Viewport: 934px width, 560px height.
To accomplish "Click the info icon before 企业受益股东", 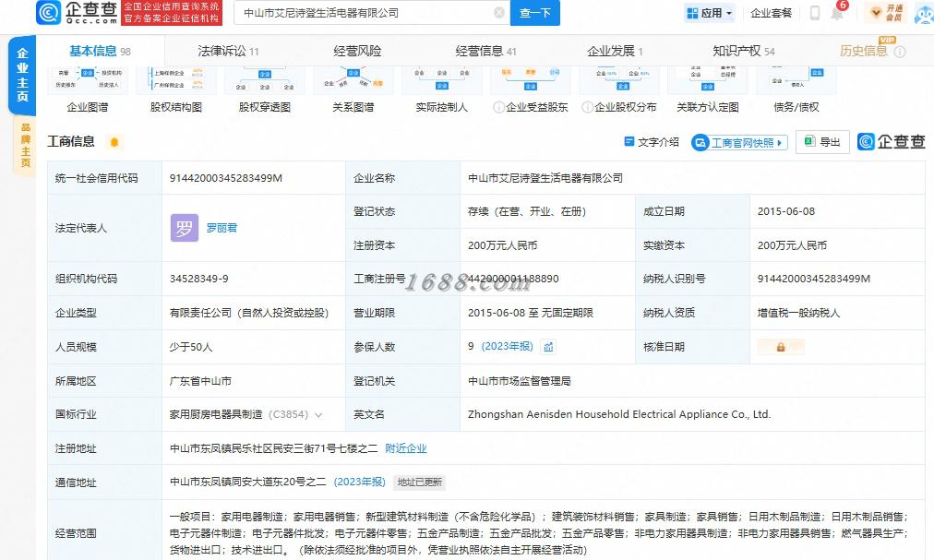I will point(498,107).
